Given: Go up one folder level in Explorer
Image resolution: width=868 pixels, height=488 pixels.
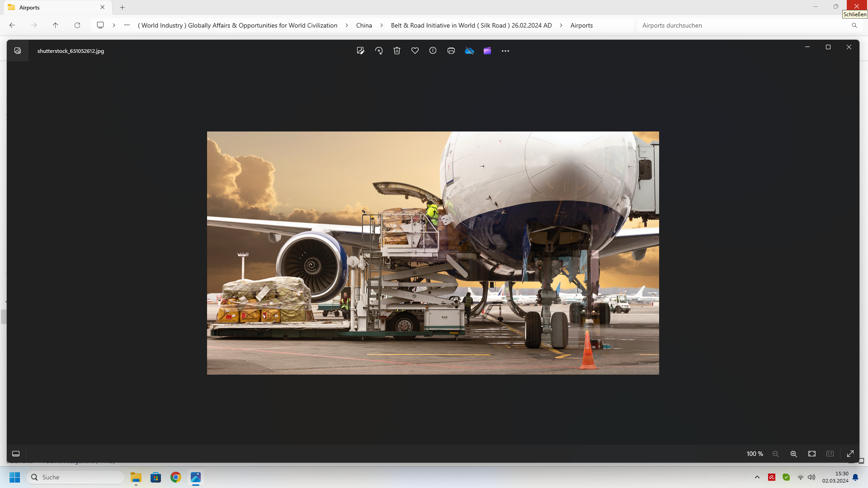Looking at the screenshot, I should pyautogui.click(x=56, y=25).
